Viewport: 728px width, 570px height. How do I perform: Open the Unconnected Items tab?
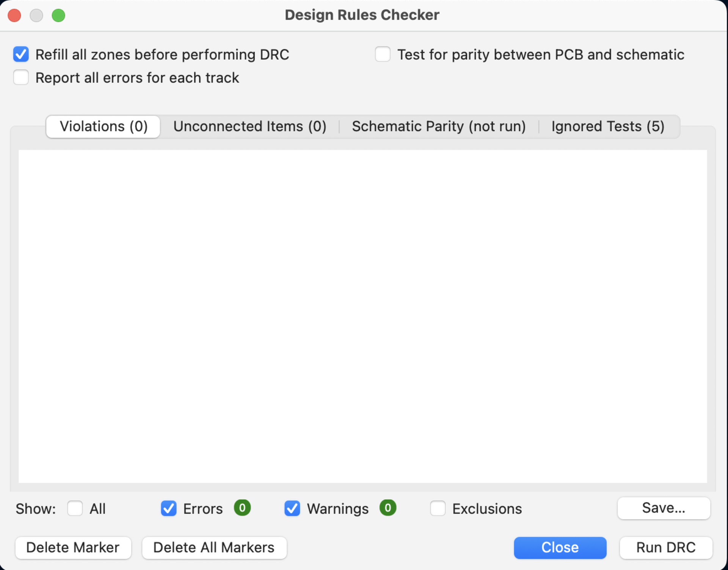coord(249,127)
